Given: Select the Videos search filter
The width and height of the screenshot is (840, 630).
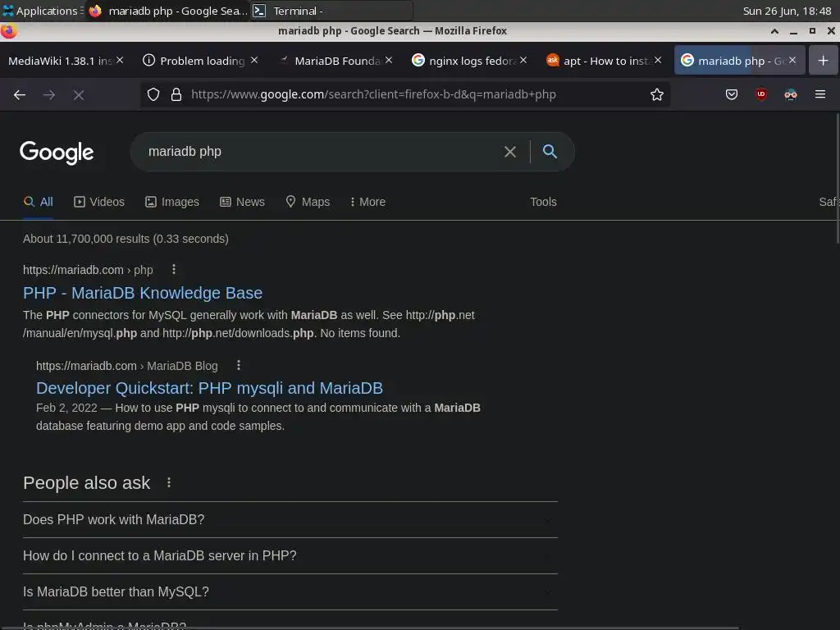Looking at the screenshot, I should coord(99,202).
